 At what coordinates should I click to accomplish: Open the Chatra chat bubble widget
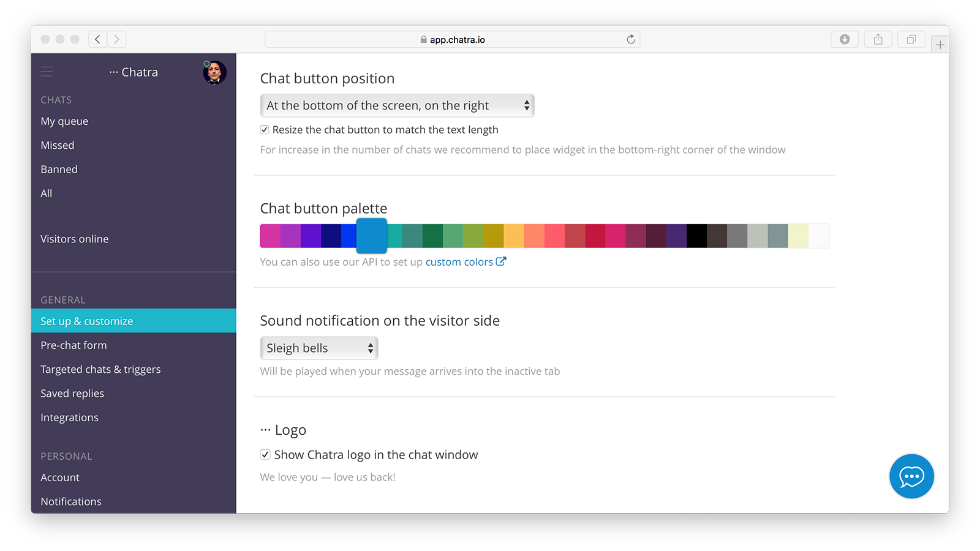pyautogui.click(x=911, y=476)
